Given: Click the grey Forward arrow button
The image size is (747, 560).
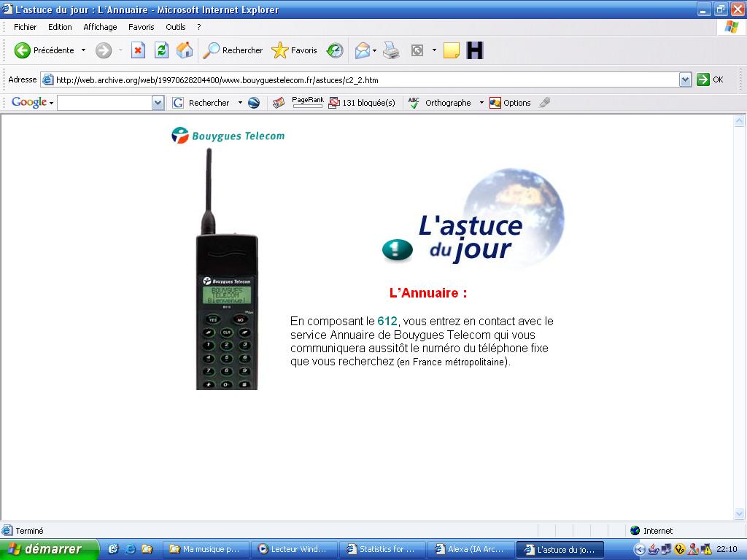Looking at the screenshot, I should coord(104,50).
